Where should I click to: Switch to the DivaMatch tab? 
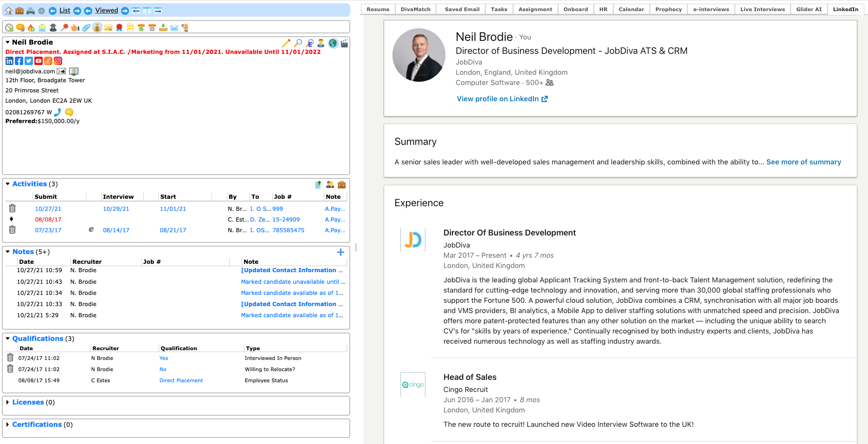click(x=416, y=9)
